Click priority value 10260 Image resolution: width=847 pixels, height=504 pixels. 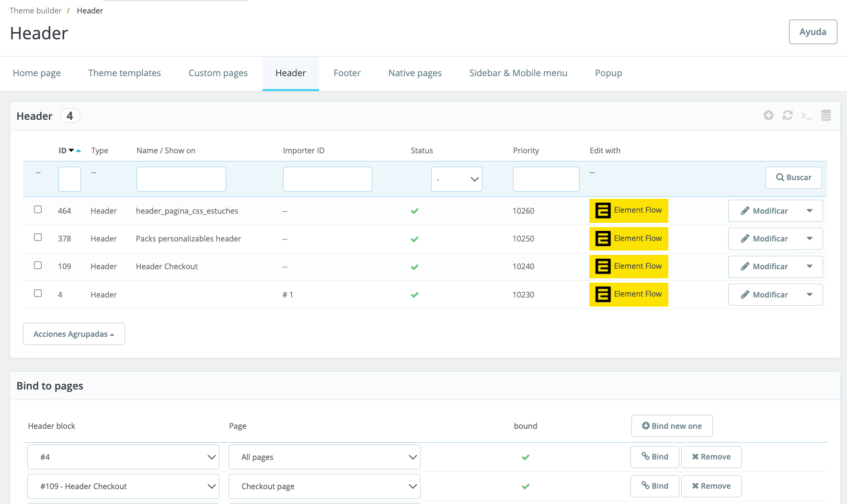[523, 211]
